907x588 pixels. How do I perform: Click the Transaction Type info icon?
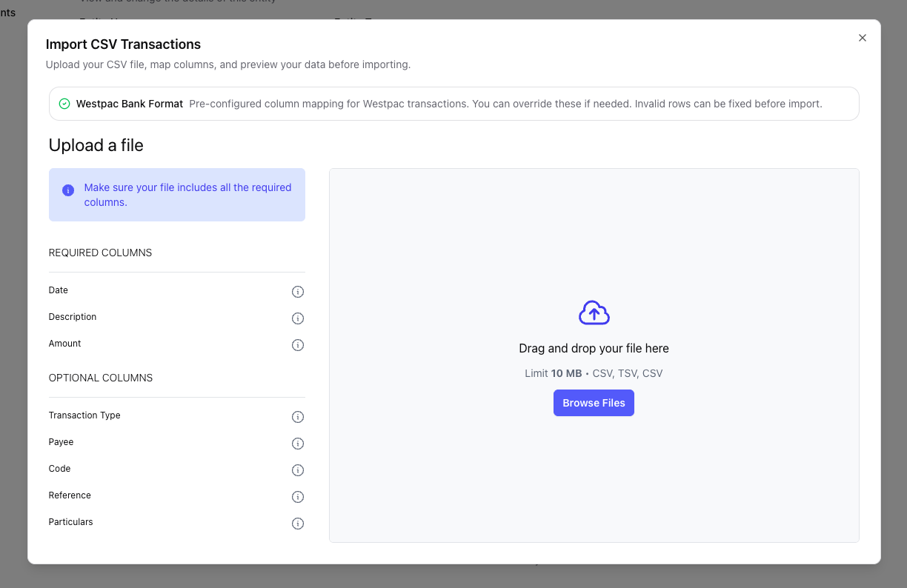(x=298, y=417)
